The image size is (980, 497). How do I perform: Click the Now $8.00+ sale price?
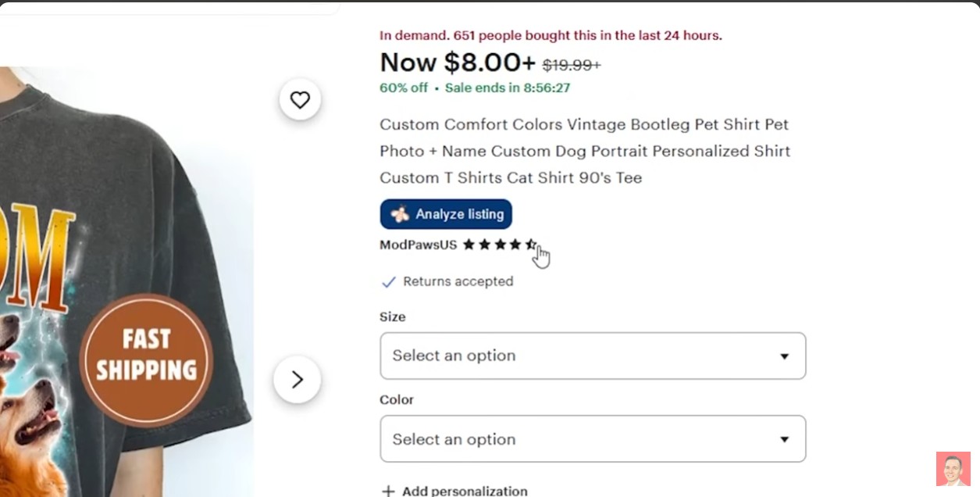tap(458, 63)
